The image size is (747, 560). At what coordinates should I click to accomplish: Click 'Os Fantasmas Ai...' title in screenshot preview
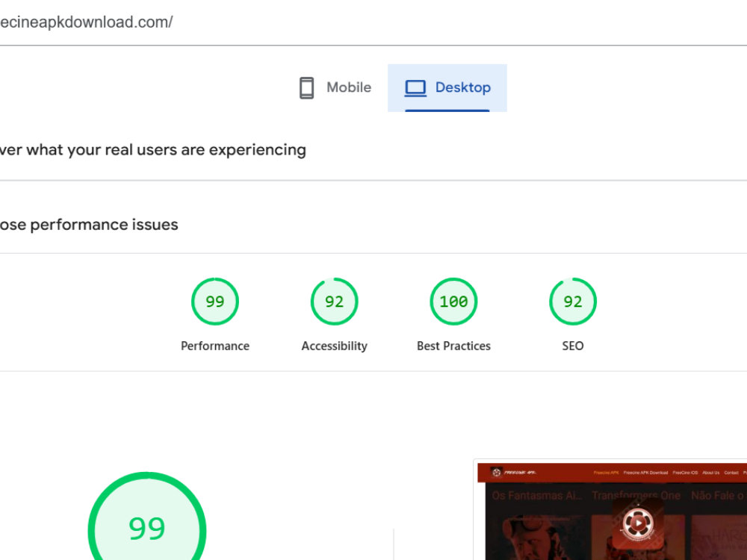537,496
